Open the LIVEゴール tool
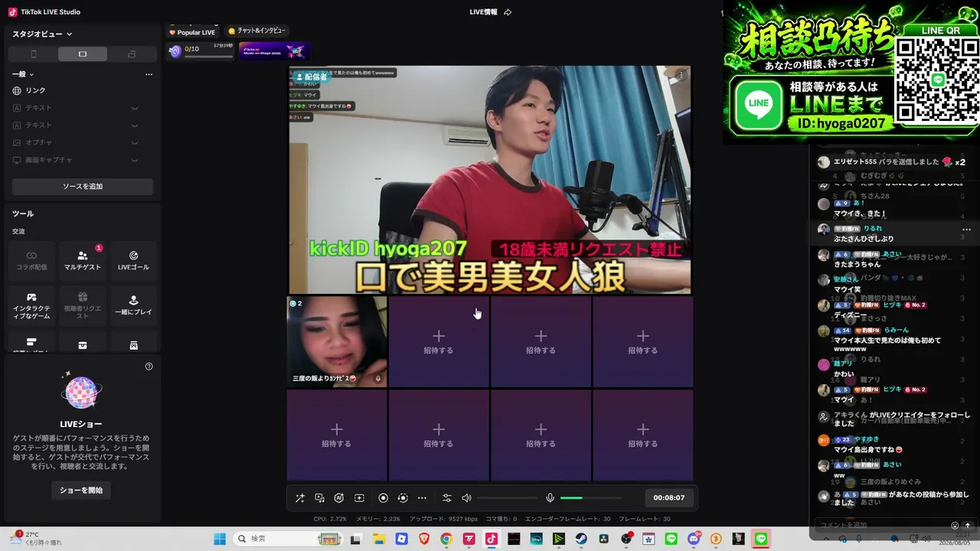This screenshot has height=551, width=980. (133, 260)
